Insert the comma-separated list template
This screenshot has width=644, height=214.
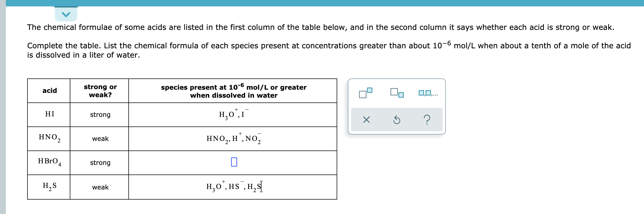[428, 93]
